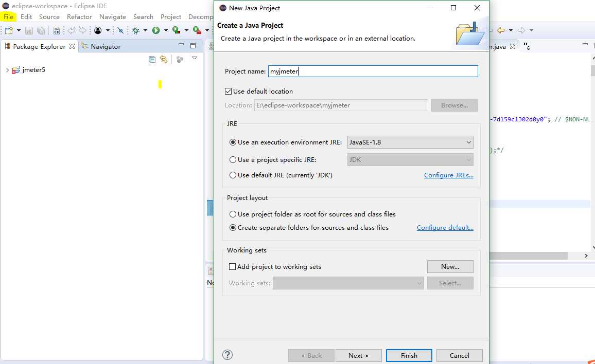This screenshot has width=595, height=364.
Task: Select Use default JRE option
Action: click(x=233, y=175)
